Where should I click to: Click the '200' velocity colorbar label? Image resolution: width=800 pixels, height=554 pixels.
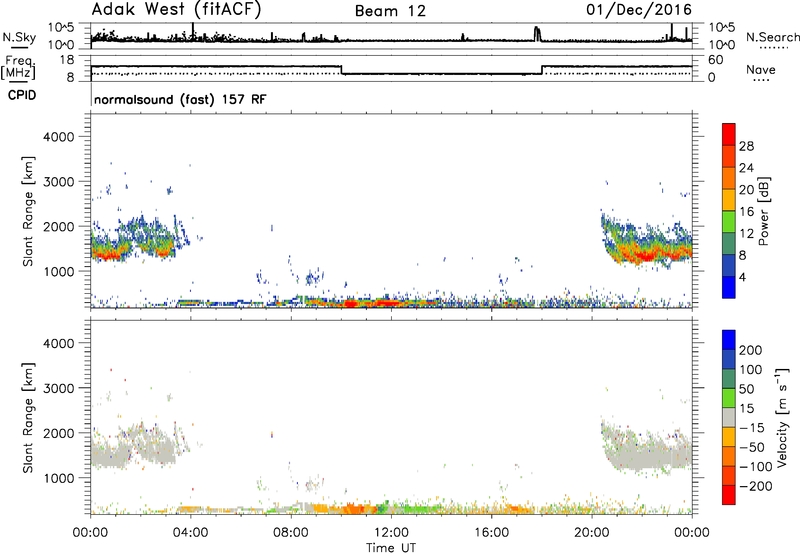[x=750, y=350]
